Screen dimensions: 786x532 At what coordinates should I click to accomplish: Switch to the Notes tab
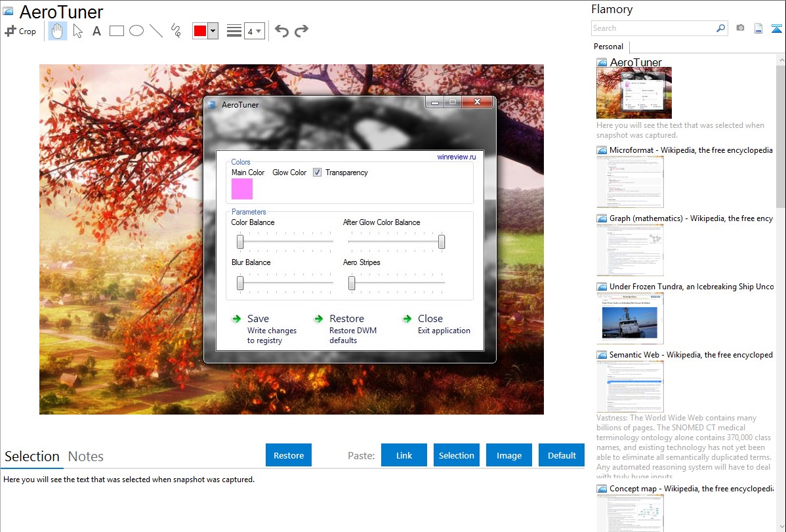(86, 457)
